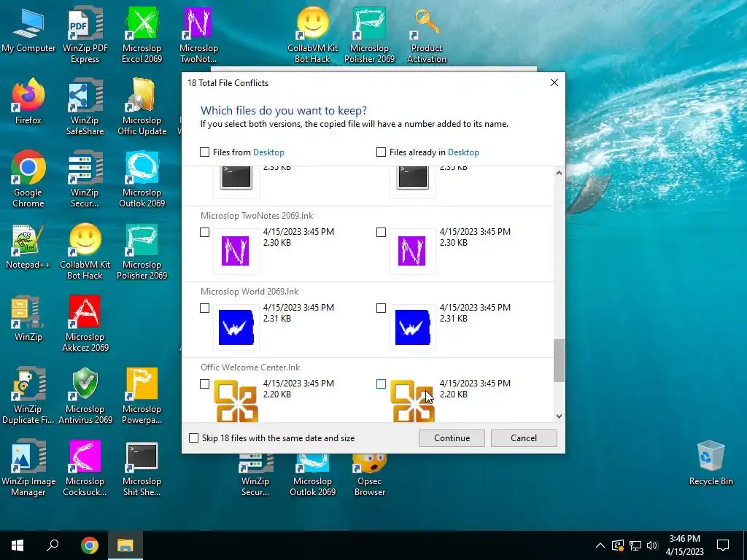
Task: Select Microslop TwoNot... desktop shortcut
Action: coord(198,36)
